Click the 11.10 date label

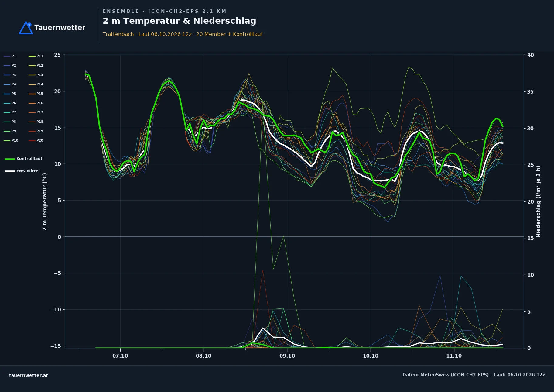[x=454, y=356]
